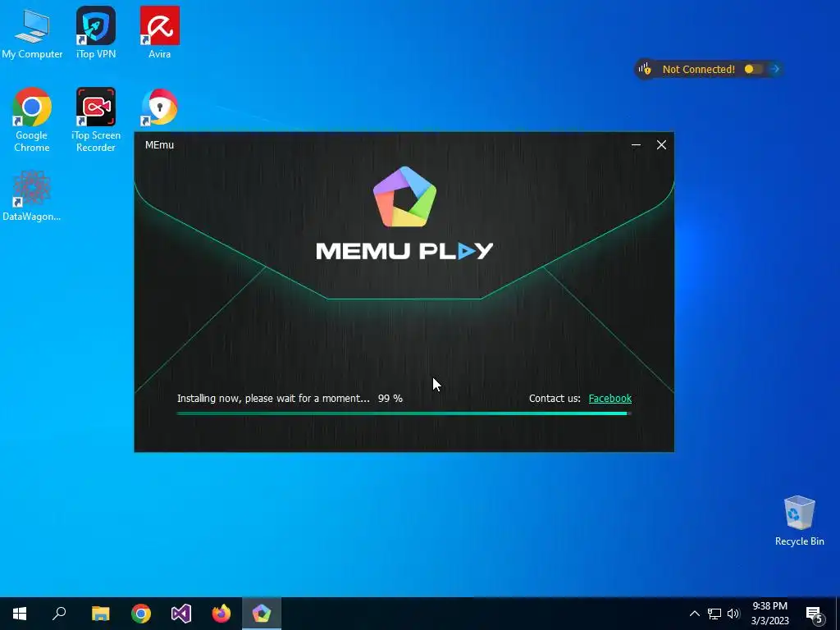Click the MEmu Play pentagon logo

click(x=404, y=197)
